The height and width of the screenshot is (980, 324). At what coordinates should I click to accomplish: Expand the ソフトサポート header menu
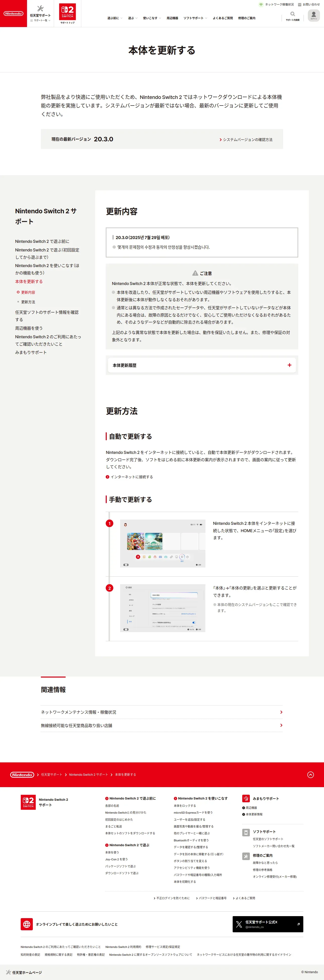coord(195,18)
